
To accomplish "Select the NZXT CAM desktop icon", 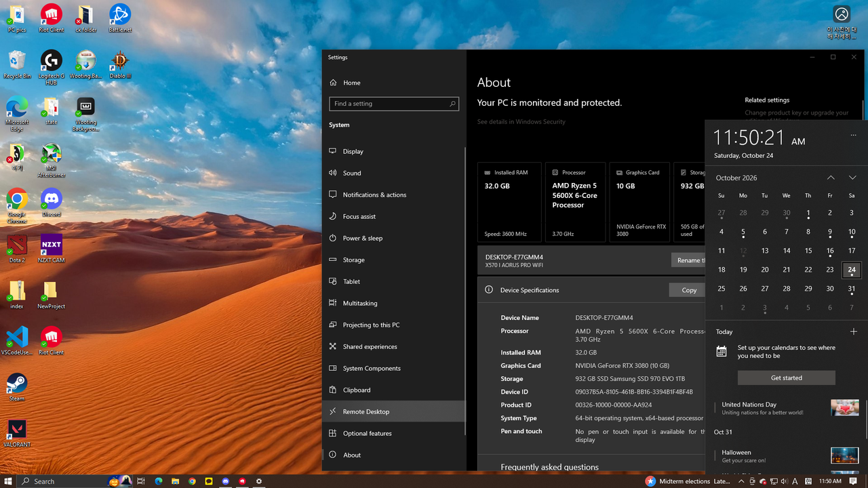I will (x=51, y=248).
